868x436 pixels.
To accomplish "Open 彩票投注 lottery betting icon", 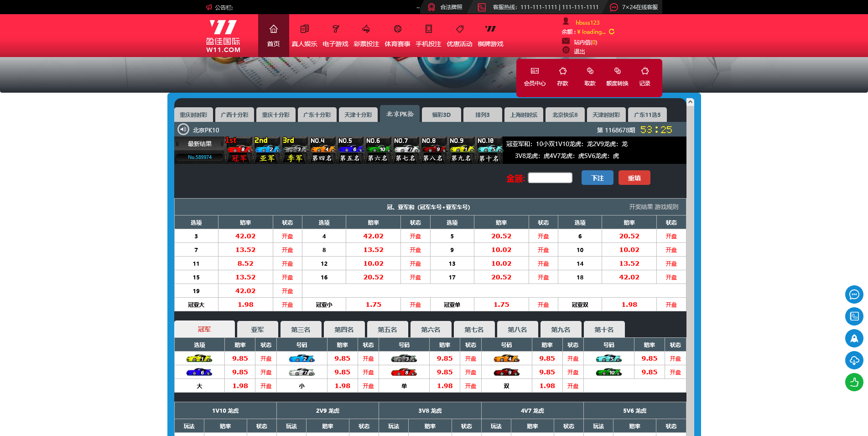I will 366,29.
